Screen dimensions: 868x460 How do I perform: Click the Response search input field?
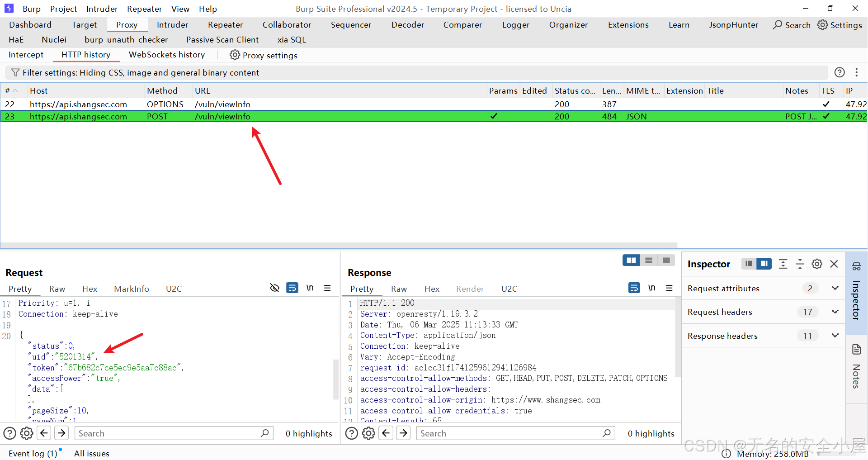tap(515, 433)
